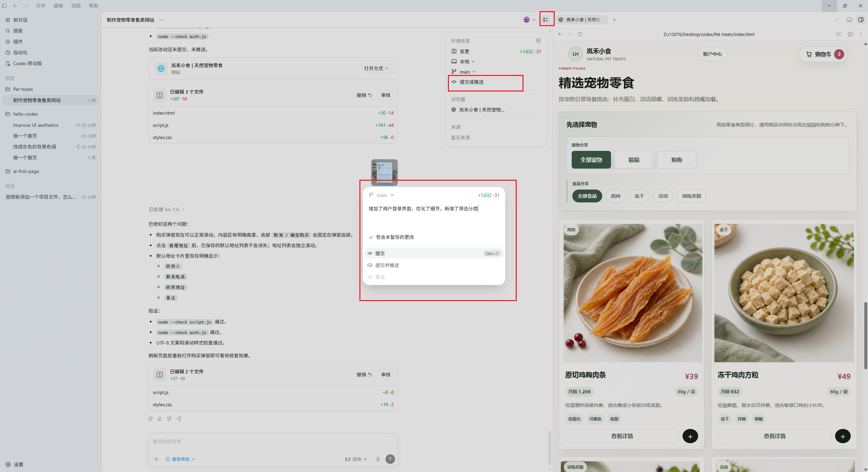Click 撤销 on the 3-file edit card
Image resolution: width=868 pixels, height=472 pixels.
[x=364, y=95]
